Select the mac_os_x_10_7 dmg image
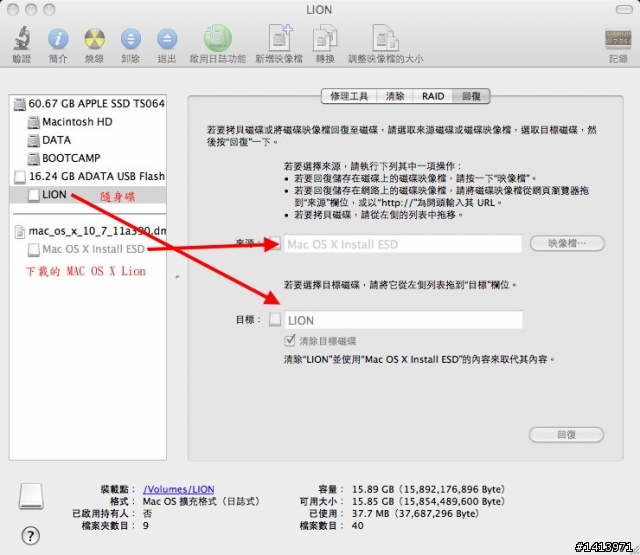 [x=88, y=231]
